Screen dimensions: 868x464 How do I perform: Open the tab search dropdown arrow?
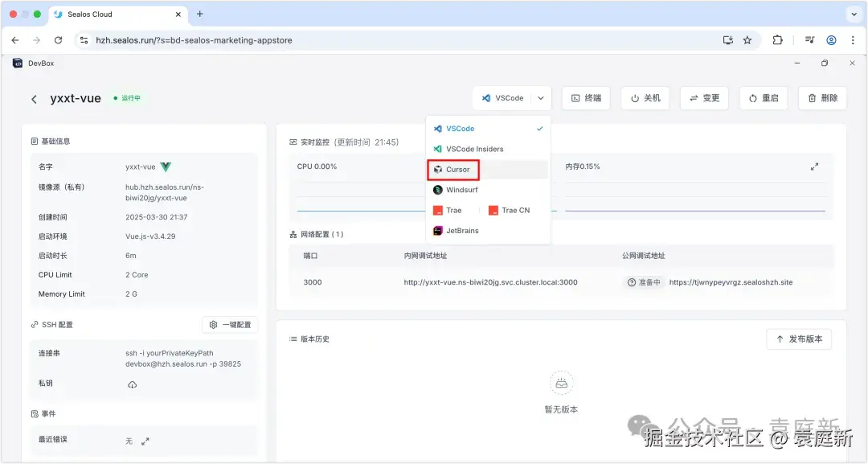pyautogui.click(x=854, y=14)
